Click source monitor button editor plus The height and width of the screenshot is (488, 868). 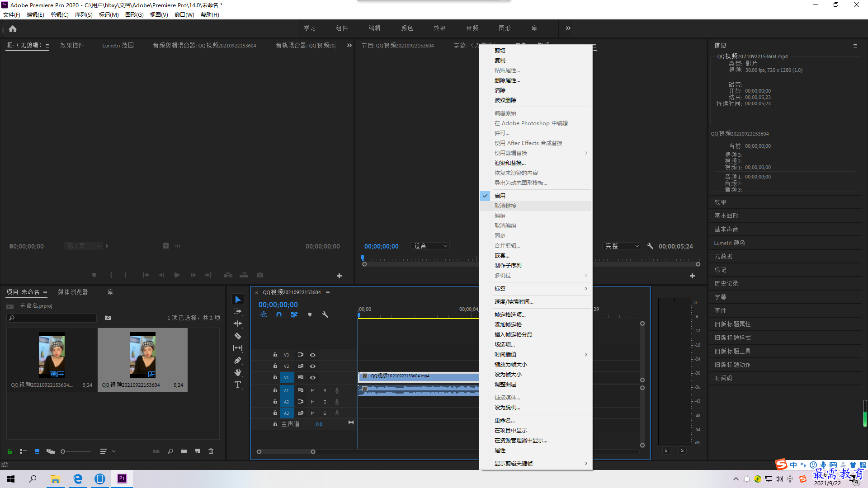point(339,276)
